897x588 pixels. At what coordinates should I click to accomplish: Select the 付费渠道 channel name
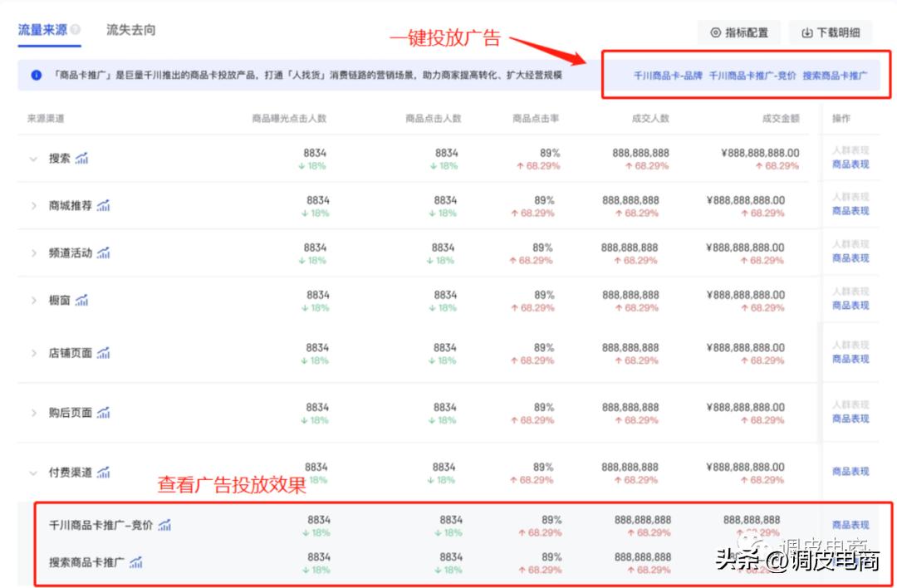pos(71,473)
